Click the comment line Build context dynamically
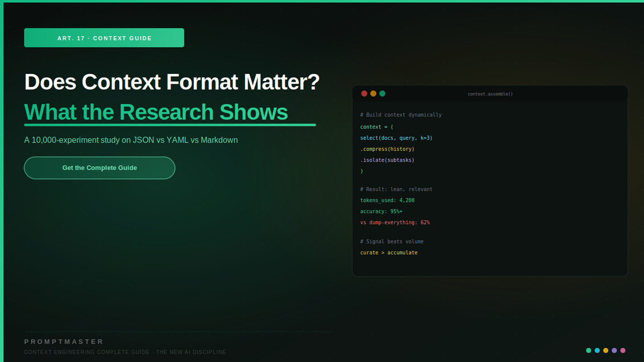Viewport: 644px width, 362px height. coord(401,115)
